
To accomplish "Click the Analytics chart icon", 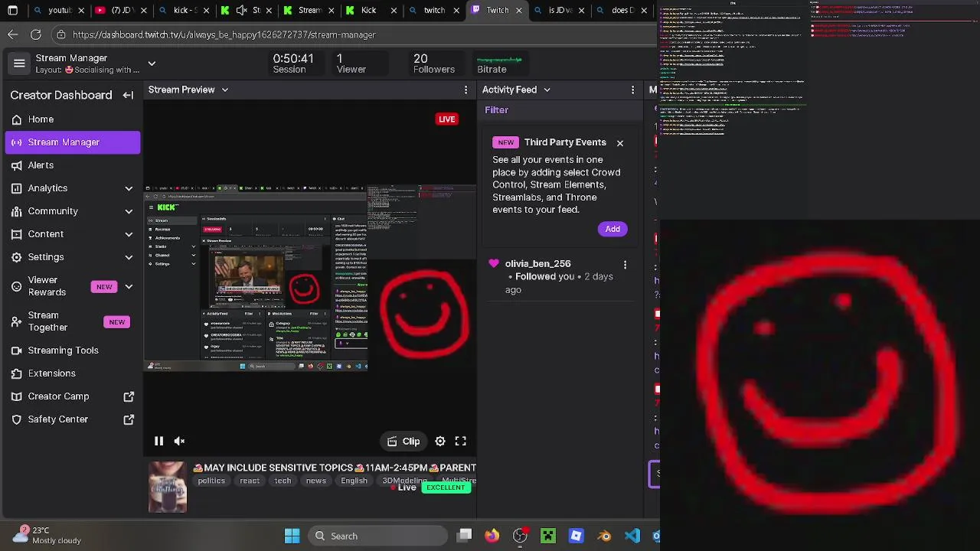I will pyautogui.click(x=17, y=188).
